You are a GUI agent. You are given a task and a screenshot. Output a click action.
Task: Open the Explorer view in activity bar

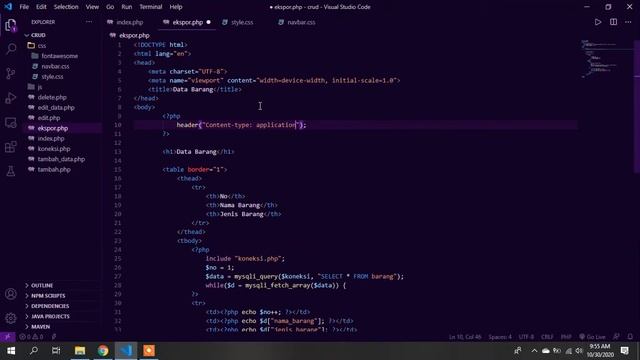tap(11, 25)
